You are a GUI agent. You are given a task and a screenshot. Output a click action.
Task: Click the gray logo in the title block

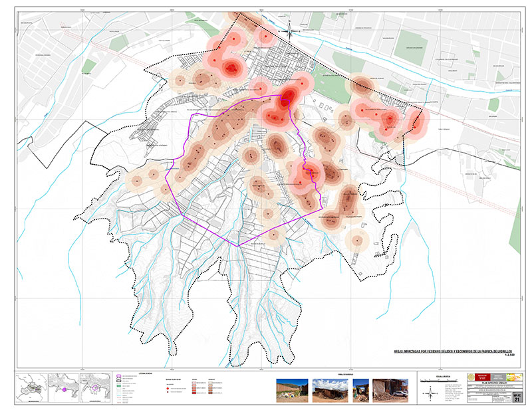click(498, 377)
